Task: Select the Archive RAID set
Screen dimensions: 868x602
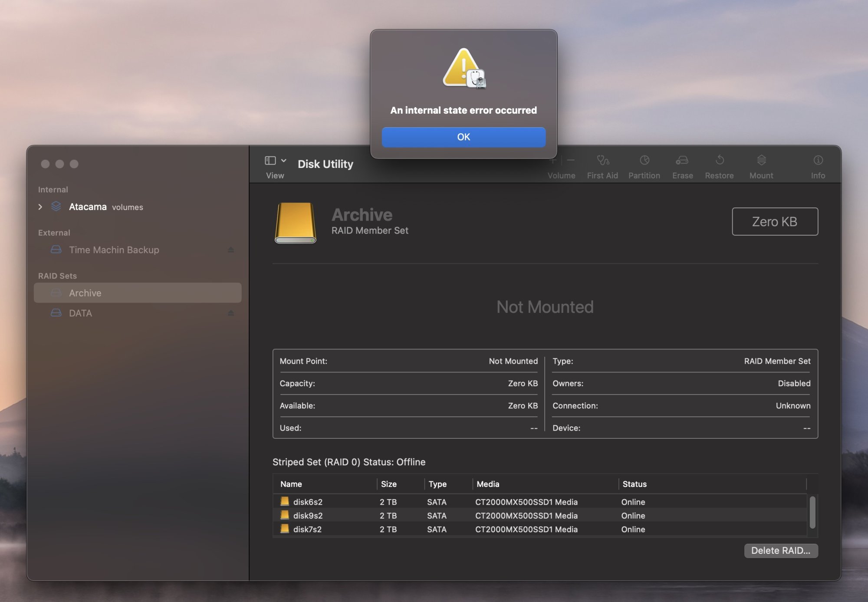Action: pos(138,293)
